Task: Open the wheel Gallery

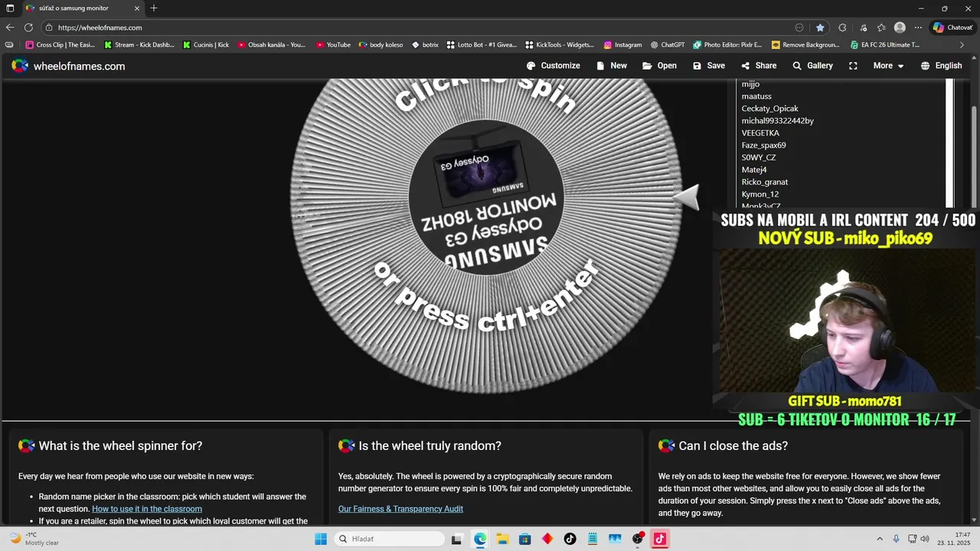Action: coord(812,66)
